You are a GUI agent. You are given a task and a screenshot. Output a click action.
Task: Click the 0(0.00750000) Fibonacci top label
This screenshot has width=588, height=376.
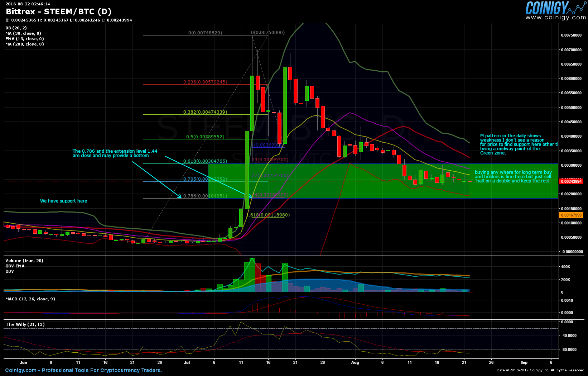[x=268, y=33]
